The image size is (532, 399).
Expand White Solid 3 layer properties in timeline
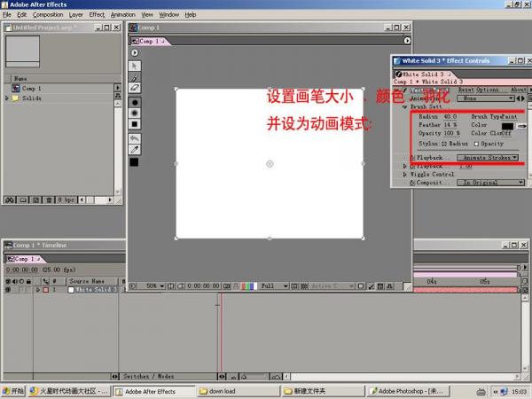pyautogui.click(x=37, y=290)
